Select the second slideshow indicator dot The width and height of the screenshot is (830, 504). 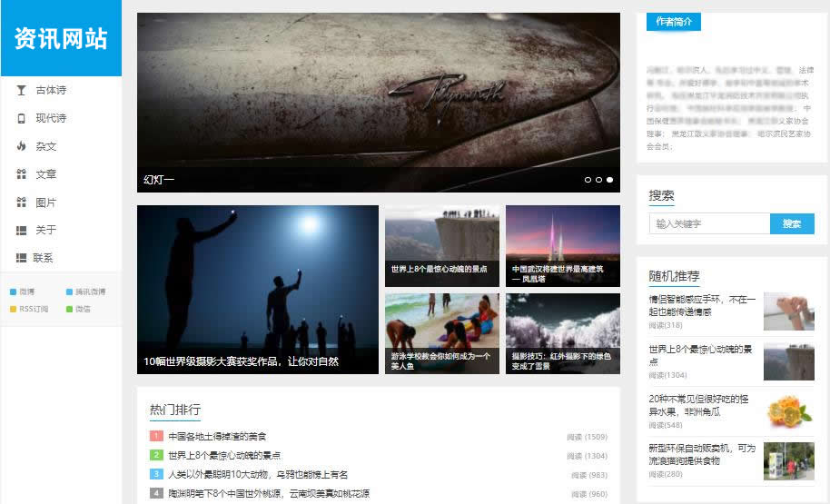tap(598, 180)
